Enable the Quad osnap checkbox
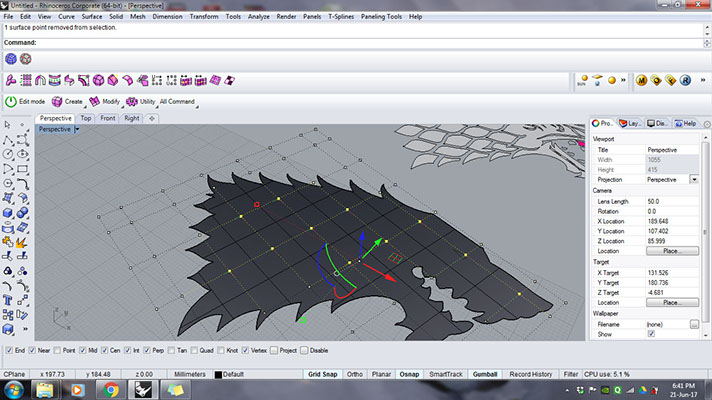 point(194,351)
